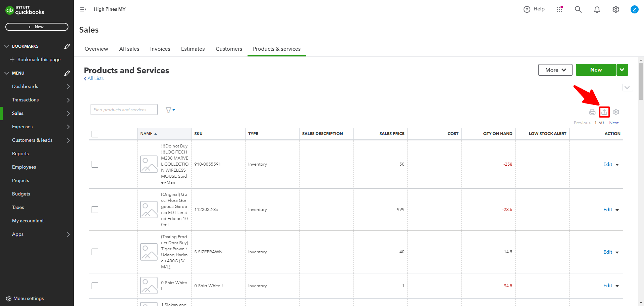Expand the Expenses submenu arrow

pos(68,127)
